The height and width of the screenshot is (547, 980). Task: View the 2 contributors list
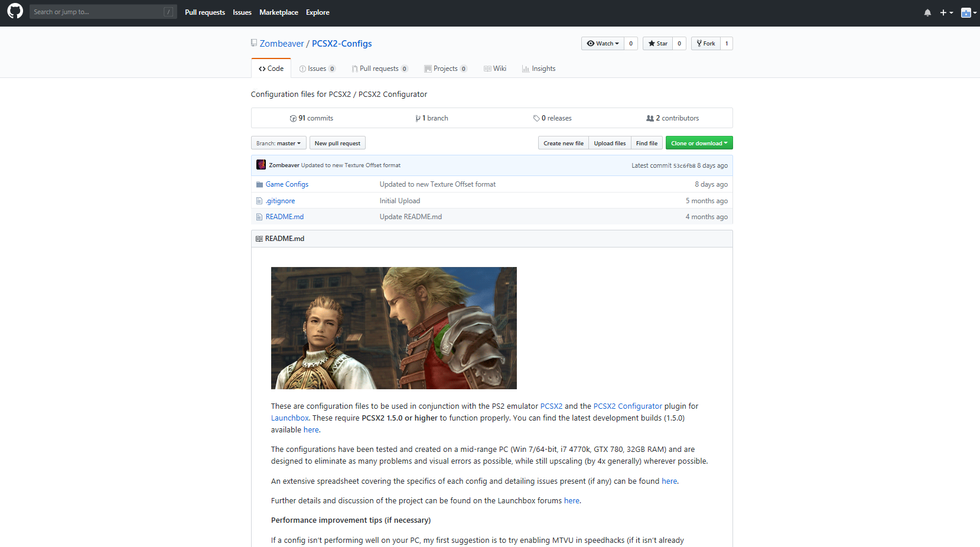673,118
